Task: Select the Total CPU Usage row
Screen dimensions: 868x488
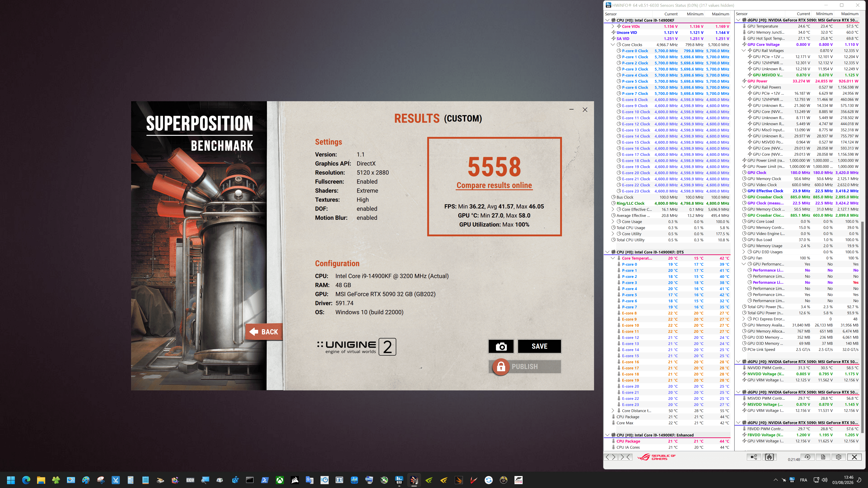Action: click(x=667, y=228)
